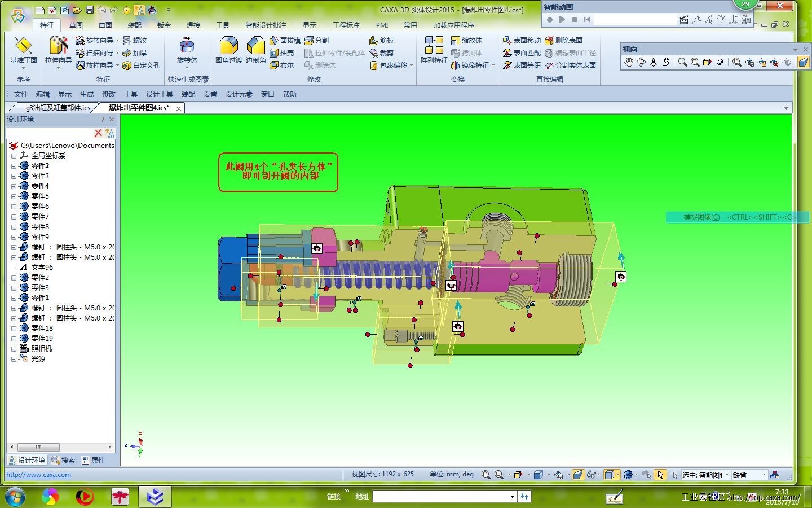Switch to the 属性 panel button
Viewport: 812px width, 508px height.
[94, 460]
